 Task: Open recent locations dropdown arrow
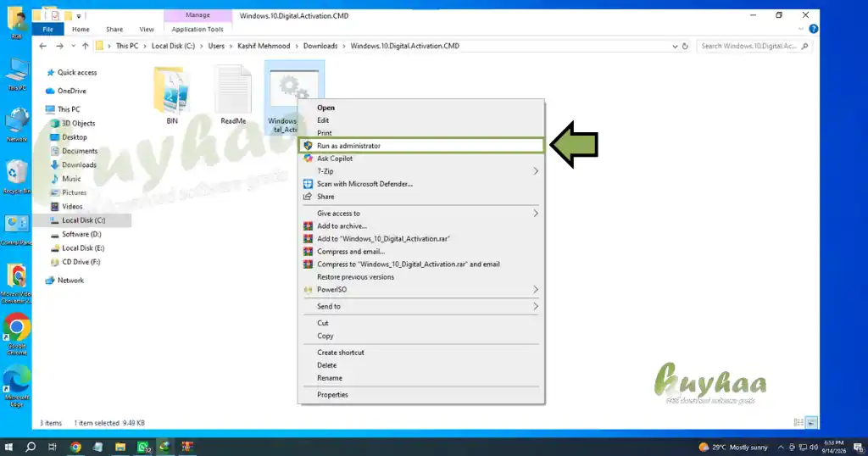pyautogui.click(x=73, y=46)
